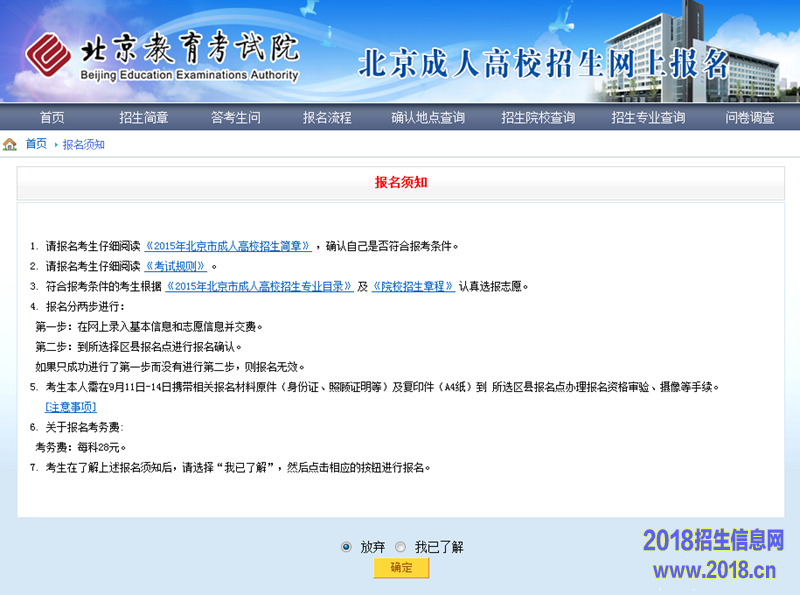Click the Beijing Education Examinations Authority logo
The height and width of the screenshot is (595, 800).
click(162, 55)
